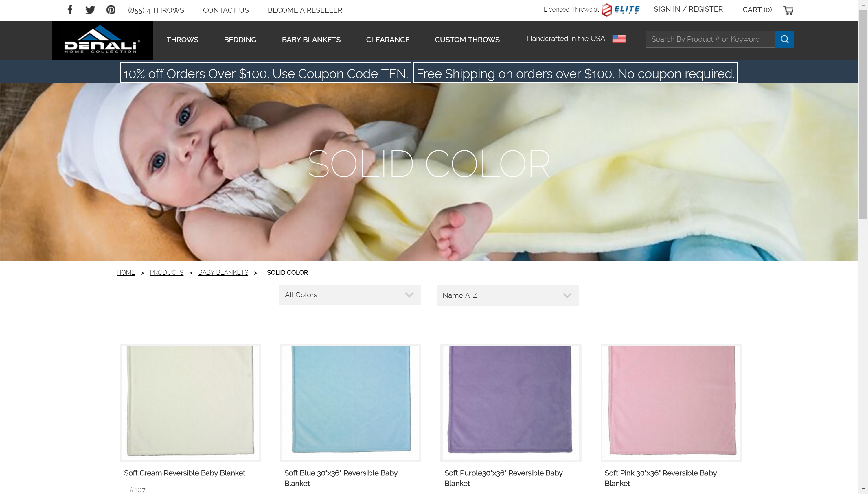Click Soft Pink 30"x36" Reversible title
The width and height of the screenshot is (868, 494).
click(660, 478)
